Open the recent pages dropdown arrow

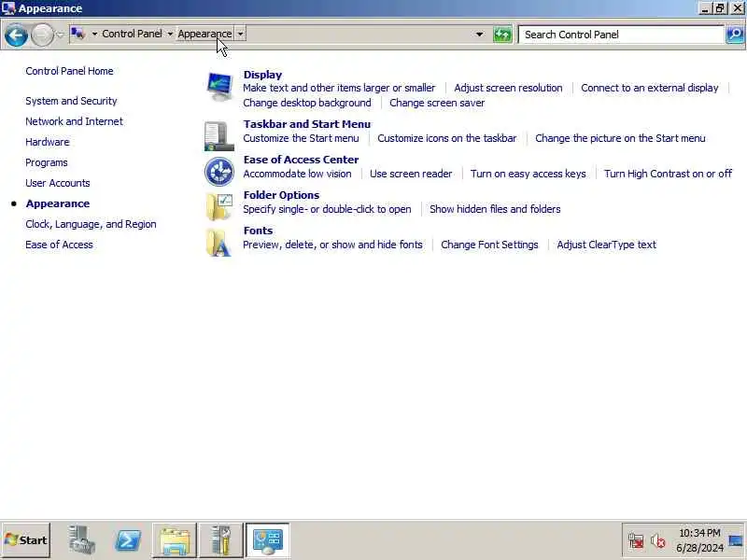coord(60,35)
